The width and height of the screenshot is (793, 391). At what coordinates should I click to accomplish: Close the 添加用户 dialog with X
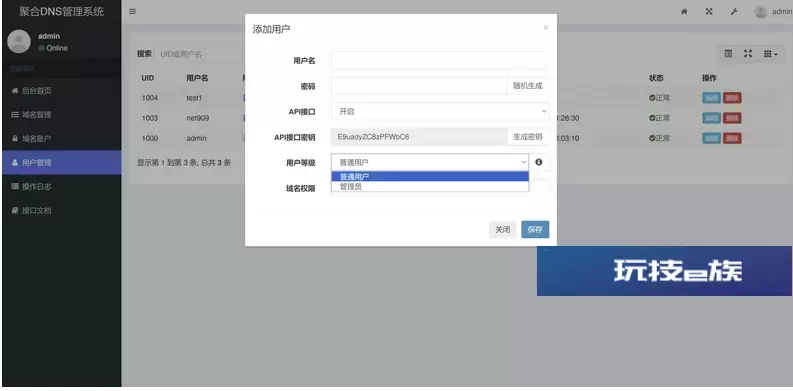click(546, 28)
